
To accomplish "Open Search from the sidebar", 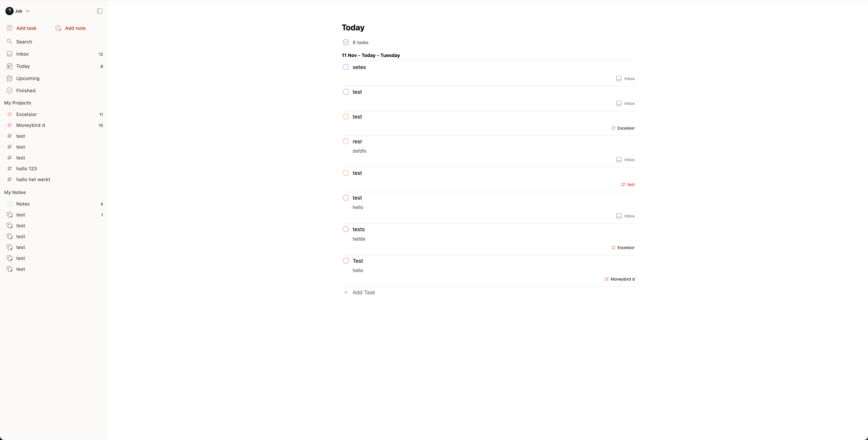I will tap(24, 41).
